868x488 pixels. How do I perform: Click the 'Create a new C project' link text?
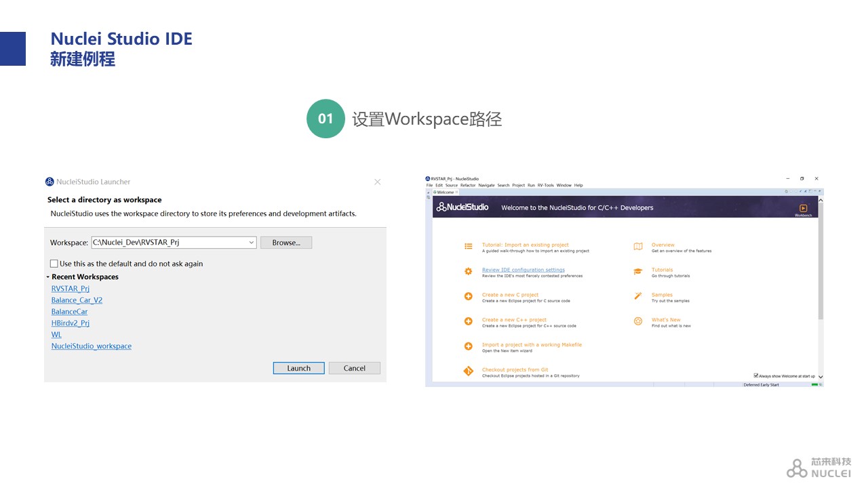tap(510, 295)
